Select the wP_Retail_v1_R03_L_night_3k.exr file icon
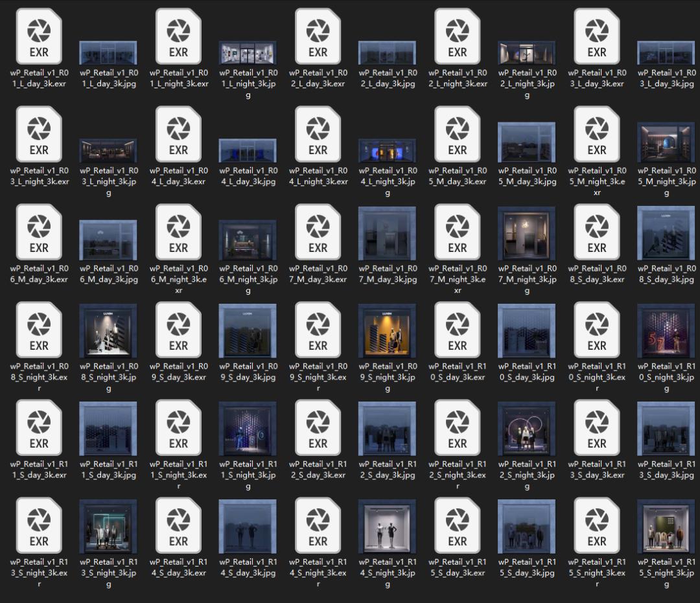The width and height of the screenshot is (700, 603). click(x=39, y=134)
